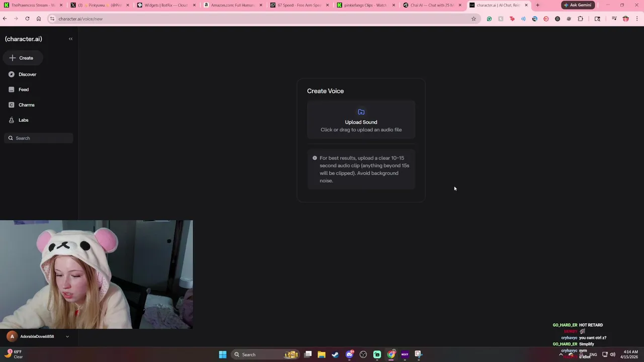Click the sidebar Search field
The height and width of the screenshot is (362, 644).
39,138
